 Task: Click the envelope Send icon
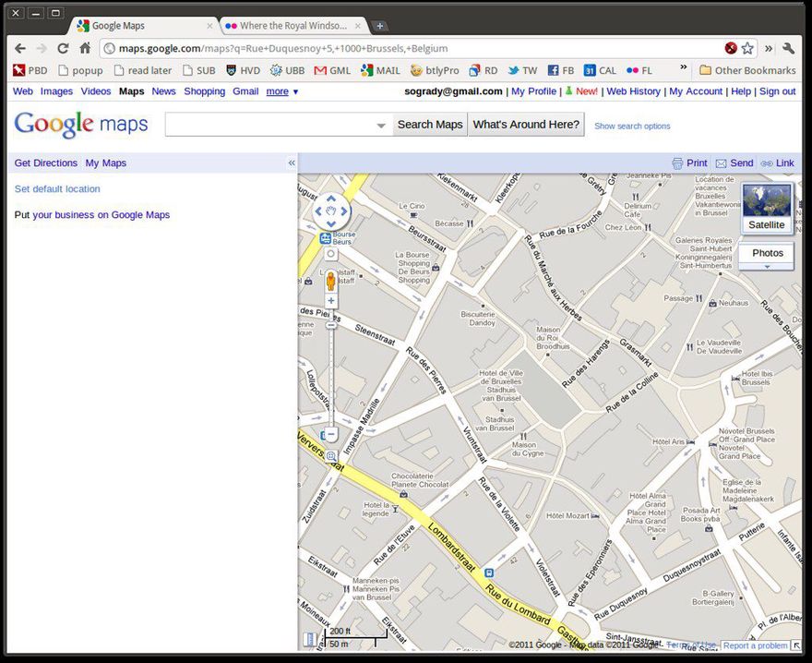[x=721, y=163]
